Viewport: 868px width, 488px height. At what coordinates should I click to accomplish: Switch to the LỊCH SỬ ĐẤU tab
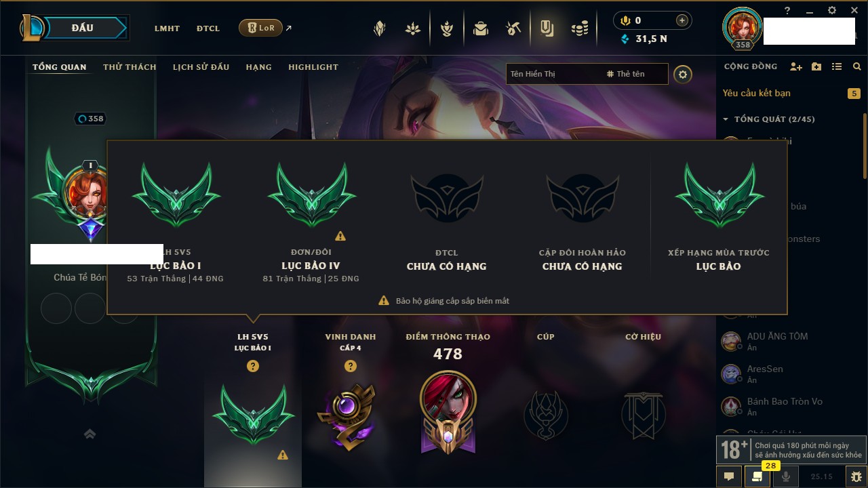201,67
